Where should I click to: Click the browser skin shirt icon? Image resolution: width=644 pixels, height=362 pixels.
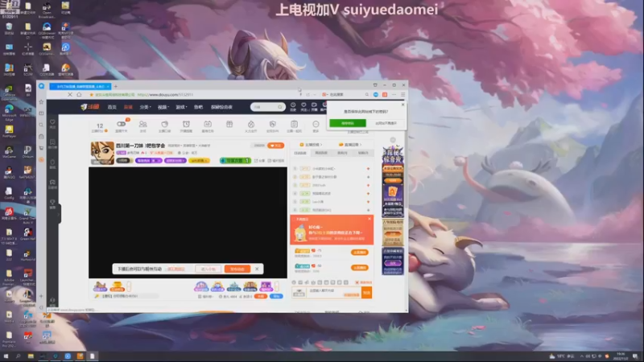pos(375,85)
